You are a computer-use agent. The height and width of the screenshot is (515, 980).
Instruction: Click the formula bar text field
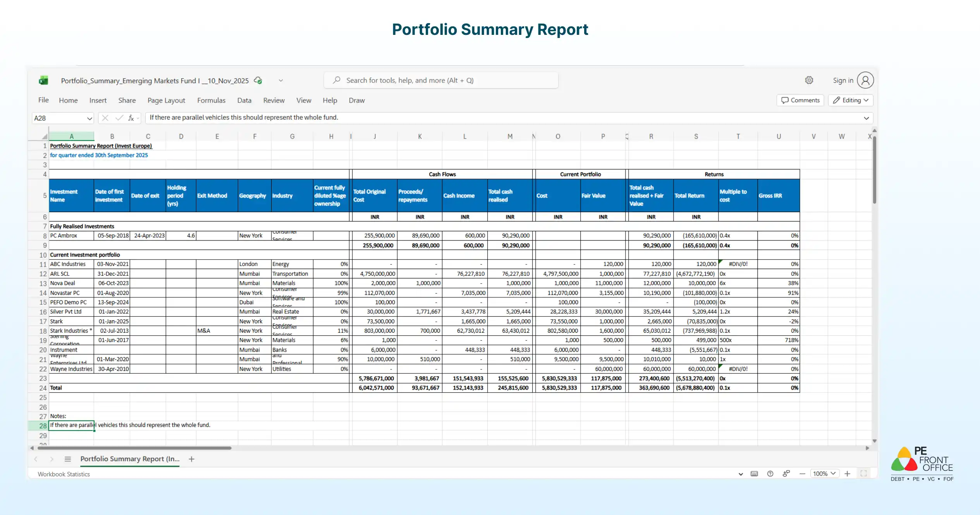coord(504,118)
